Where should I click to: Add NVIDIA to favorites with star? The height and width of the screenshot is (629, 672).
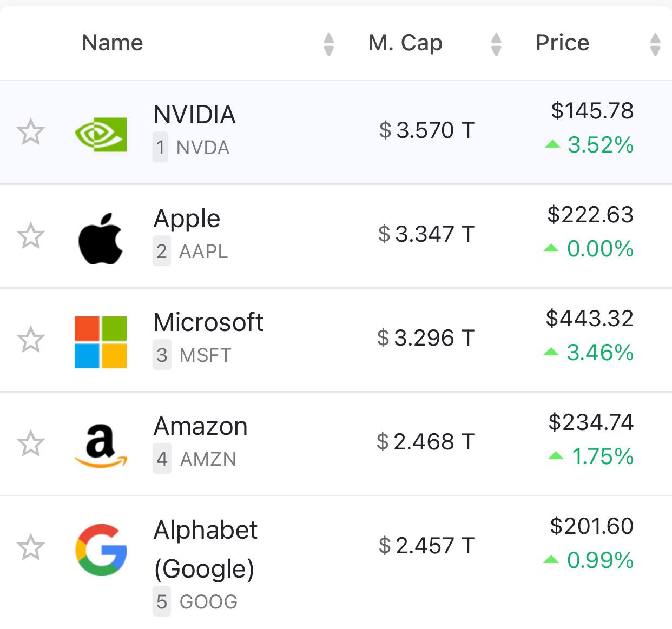pyautogui.click(x=31, y=133)
